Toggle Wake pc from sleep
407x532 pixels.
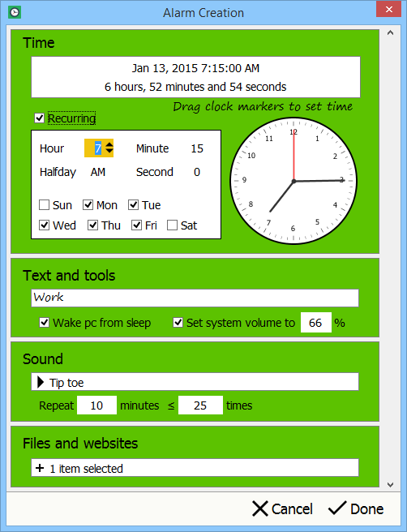click(44, 322)
